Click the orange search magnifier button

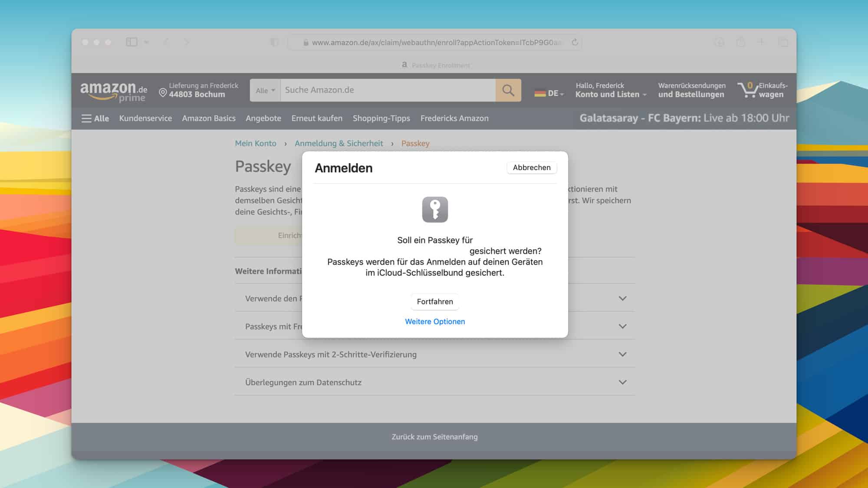point(508,90)
